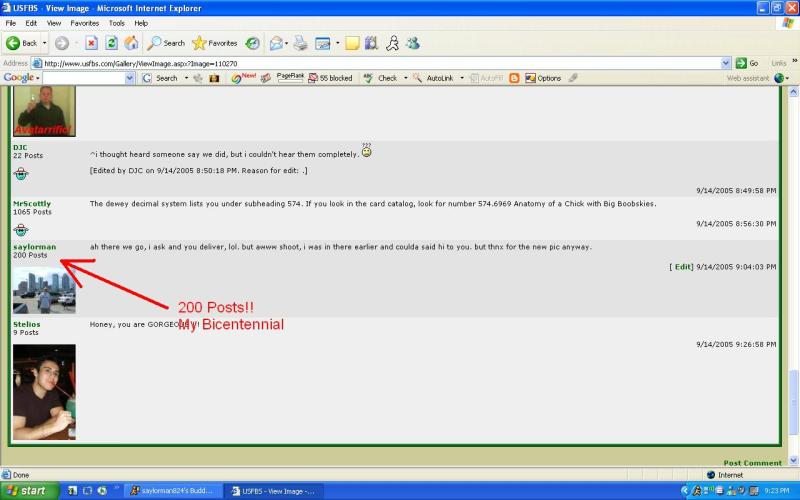Open the Messenger people icon
The height and width of the screenshot is (500, 800).
tap(412, 43)
